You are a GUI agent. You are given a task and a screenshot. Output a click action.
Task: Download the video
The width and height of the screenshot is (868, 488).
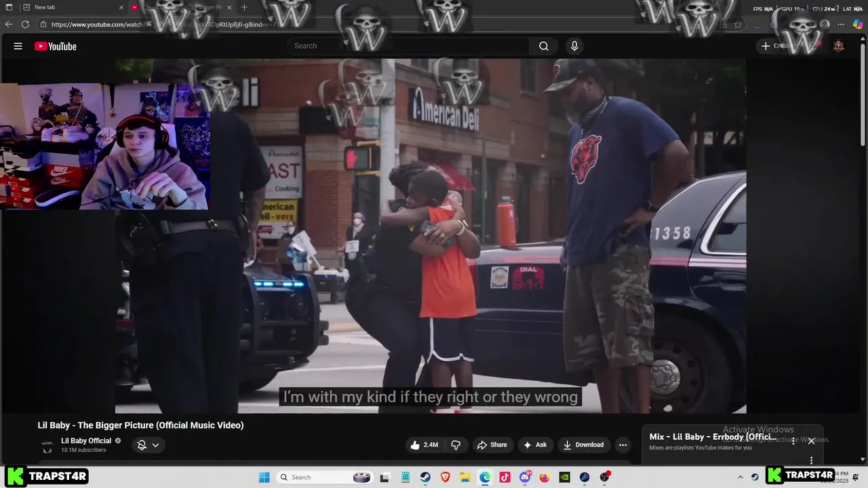[x=583, y=445]
